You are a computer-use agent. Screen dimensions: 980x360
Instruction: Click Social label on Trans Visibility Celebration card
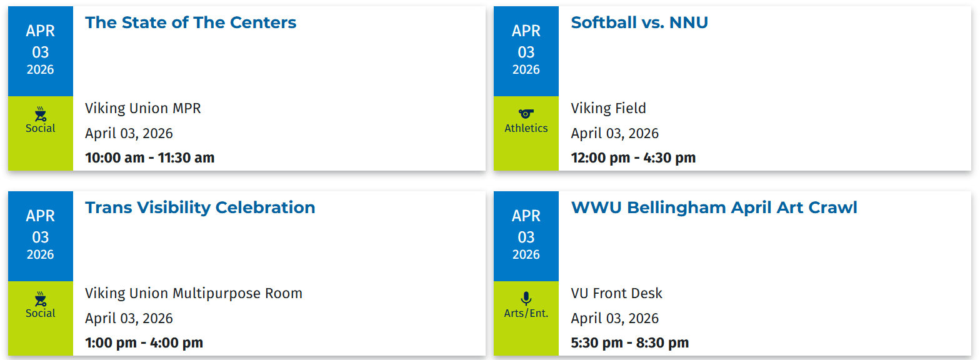[x=41, y=313]
